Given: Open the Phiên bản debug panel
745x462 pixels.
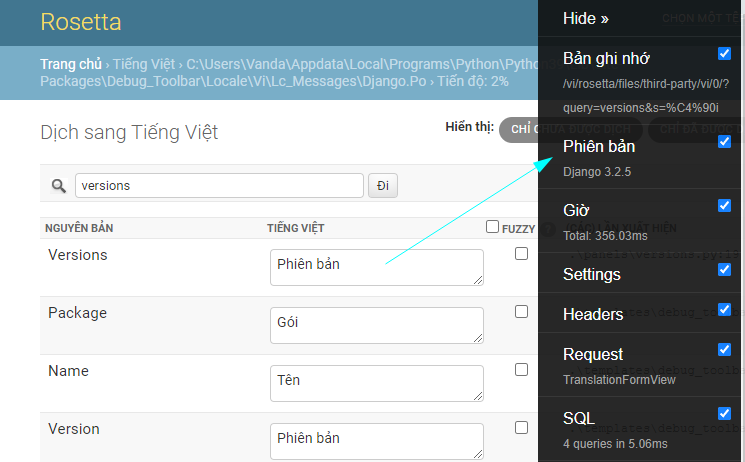Looking at the screenshot, I should 599,146.
